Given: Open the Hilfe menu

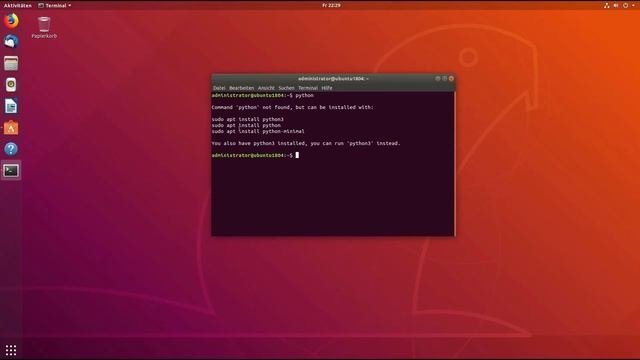Looking at the screenshot, I should [x=327, y=88].
